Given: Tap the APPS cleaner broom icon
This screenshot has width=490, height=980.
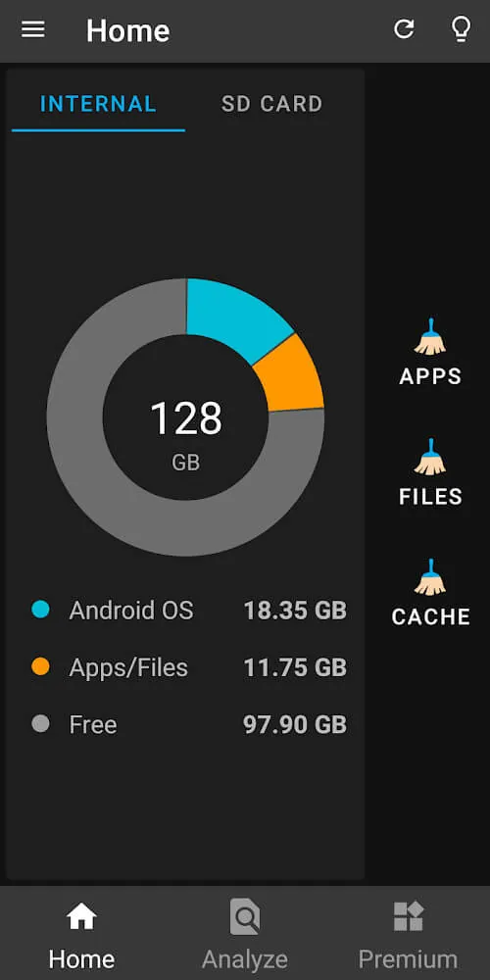Looking at the screenshot, I should [x=430, y=337].
